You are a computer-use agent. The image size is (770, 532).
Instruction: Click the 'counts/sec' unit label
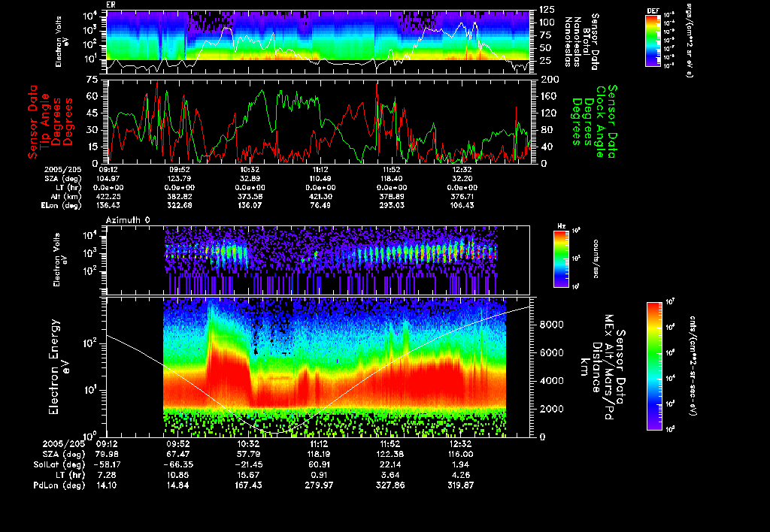(x=596, y=258)
